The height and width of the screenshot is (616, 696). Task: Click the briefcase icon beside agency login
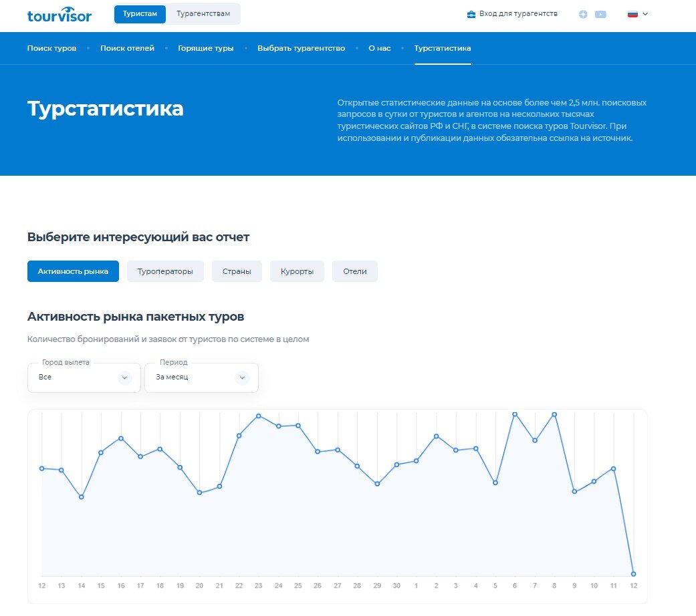click(471, 14)
